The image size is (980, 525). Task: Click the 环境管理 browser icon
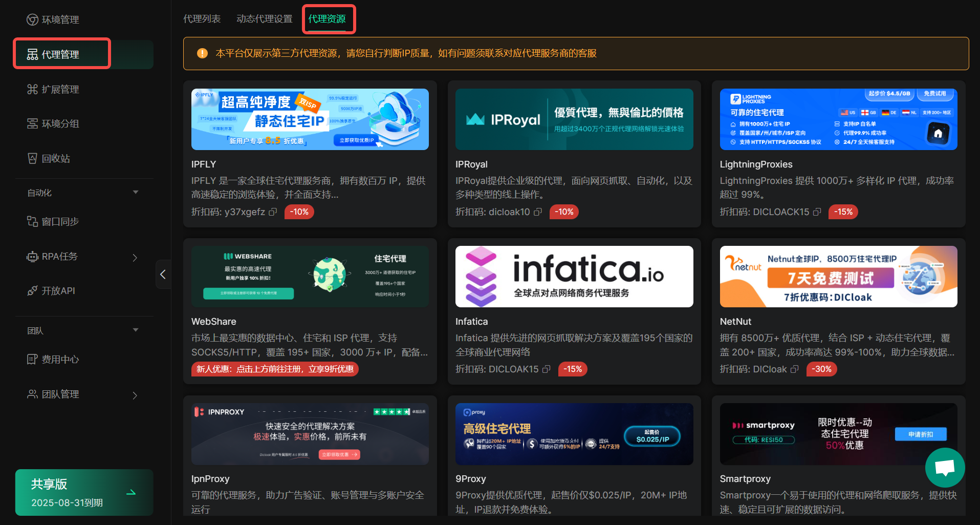click(32, 20)
